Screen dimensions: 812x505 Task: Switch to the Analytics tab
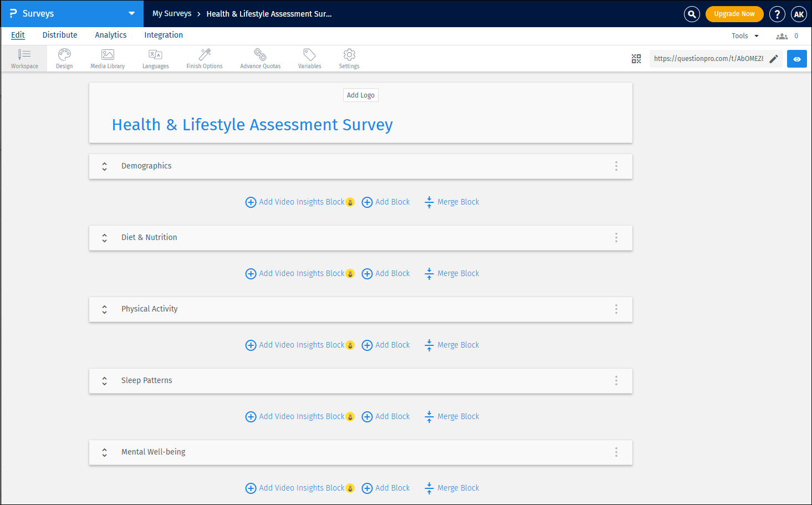point(110,35)
